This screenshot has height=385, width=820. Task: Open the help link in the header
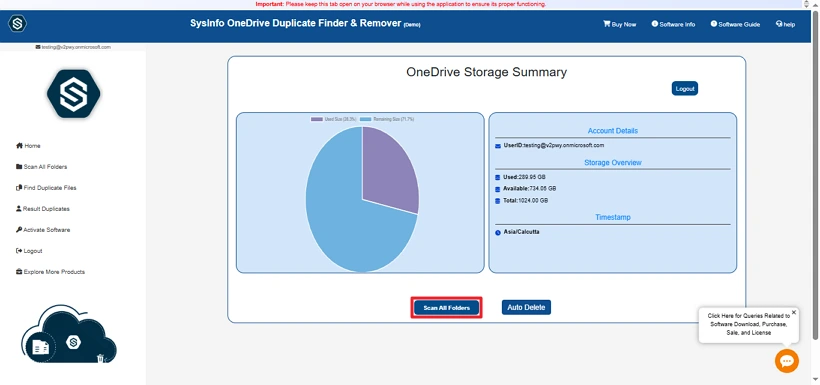(785, 24)
